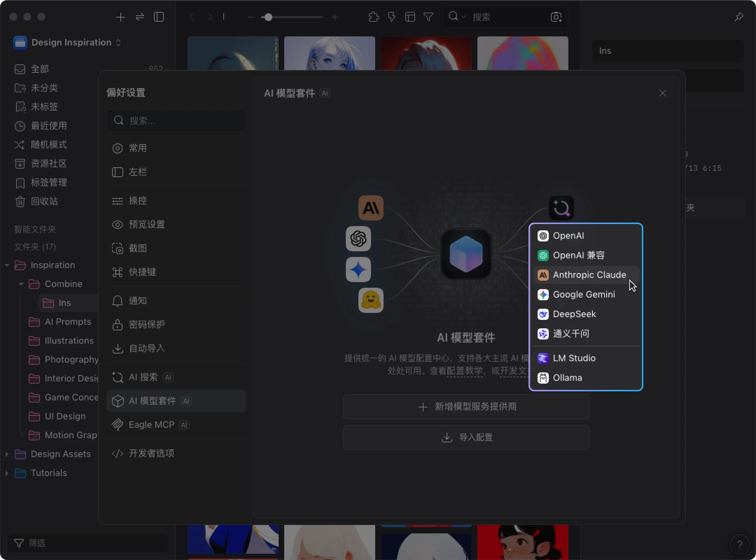Pick DeepSeek as model provider

coord(574,314)
